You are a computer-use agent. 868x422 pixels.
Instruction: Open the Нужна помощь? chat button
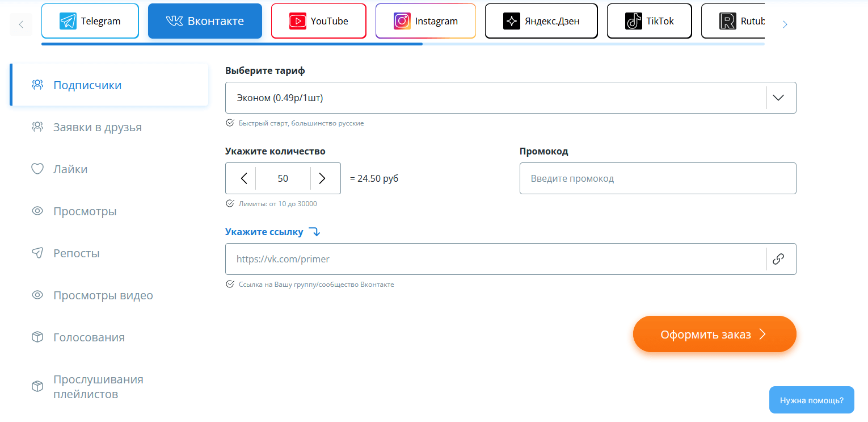point(811,400)
